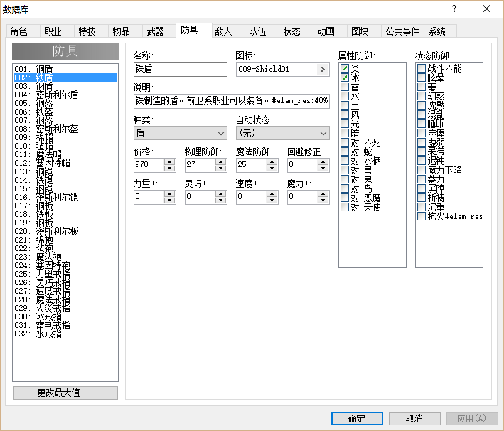
Task: Go to the 敌人 tab
Action: [228, 31]
